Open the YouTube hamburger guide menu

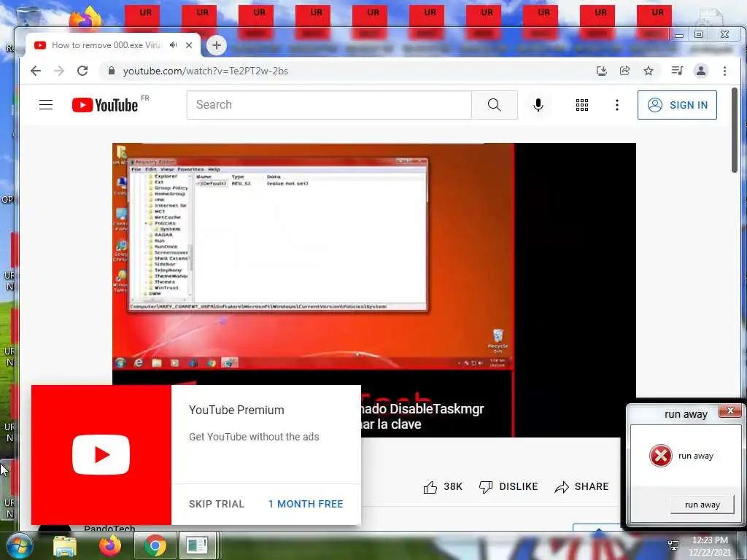tap(46, 105)
